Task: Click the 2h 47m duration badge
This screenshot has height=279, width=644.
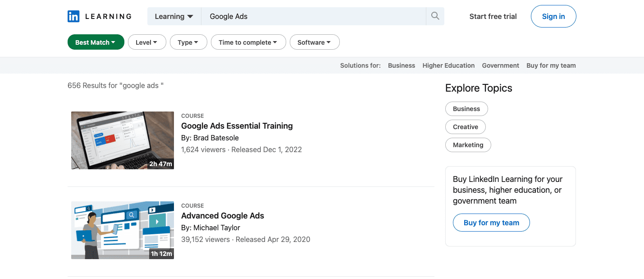Action: coord(161,164)
